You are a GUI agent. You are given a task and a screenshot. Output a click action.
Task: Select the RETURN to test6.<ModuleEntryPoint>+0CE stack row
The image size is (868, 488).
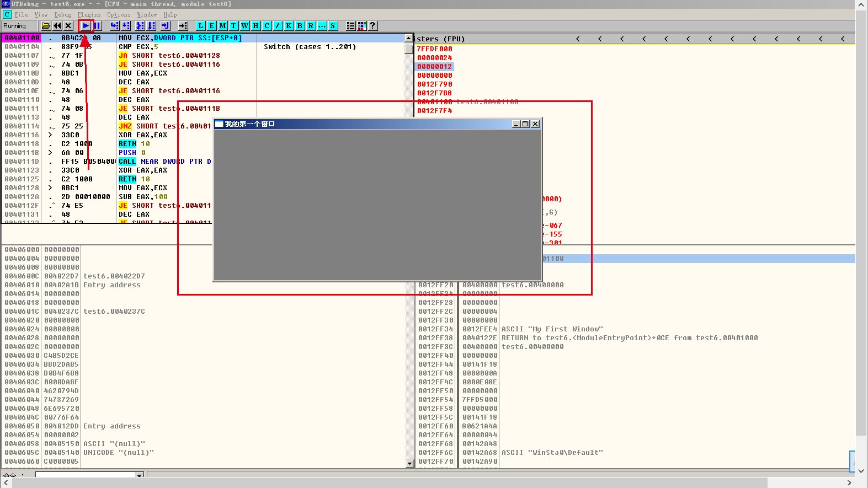(630, 338)
